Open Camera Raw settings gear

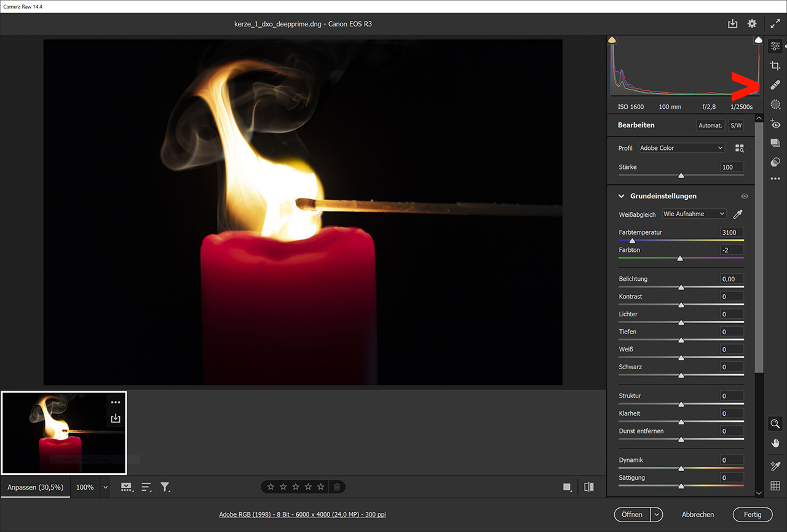752,24
